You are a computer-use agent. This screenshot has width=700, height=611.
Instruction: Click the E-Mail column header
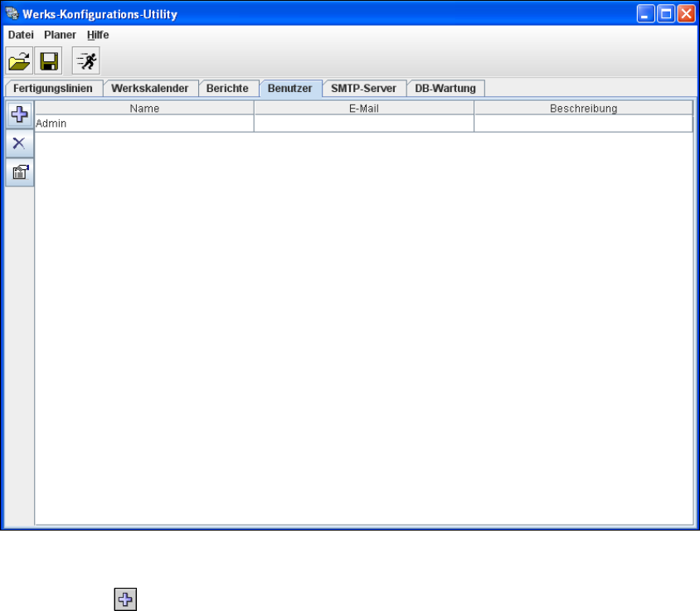tap(364, 109)
